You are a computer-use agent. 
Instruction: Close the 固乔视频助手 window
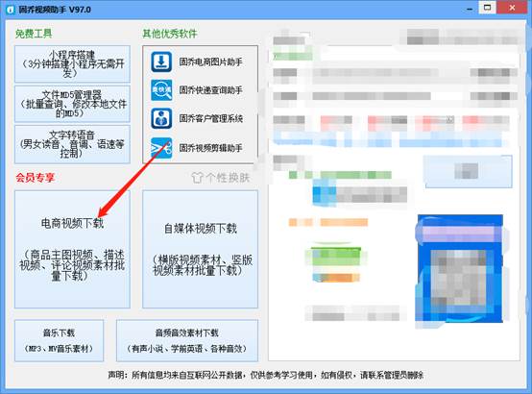[513, 8]
